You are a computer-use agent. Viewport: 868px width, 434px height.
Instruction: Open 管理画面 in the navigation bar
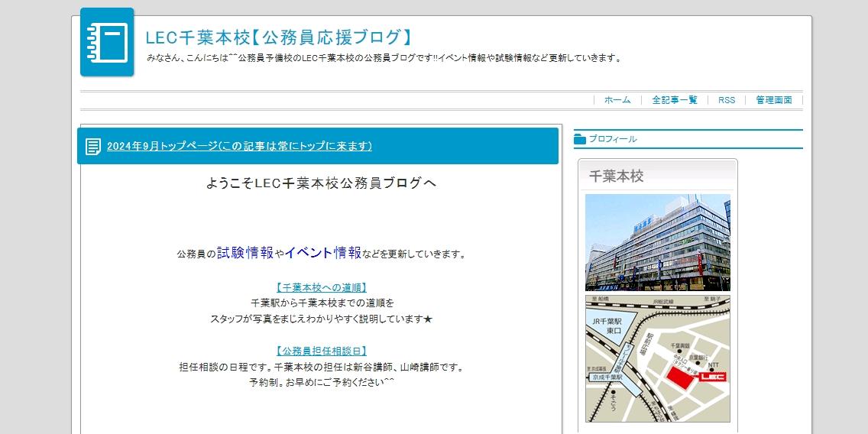pos(774,100)
